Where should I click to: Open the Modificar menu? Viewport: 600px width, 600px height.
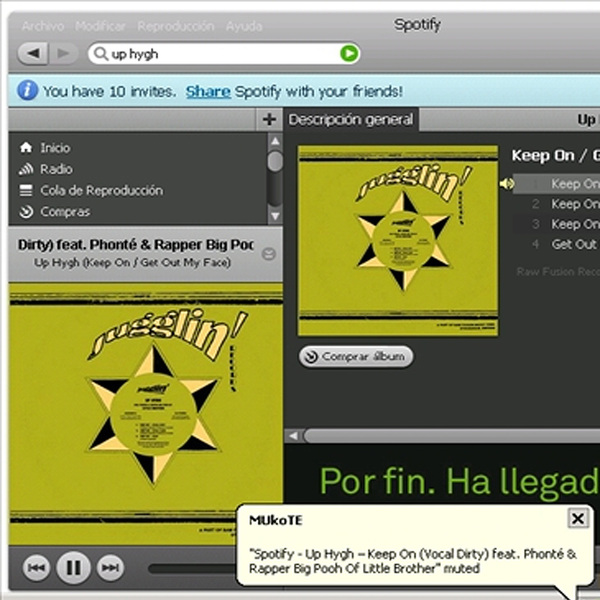click(101, 26)
